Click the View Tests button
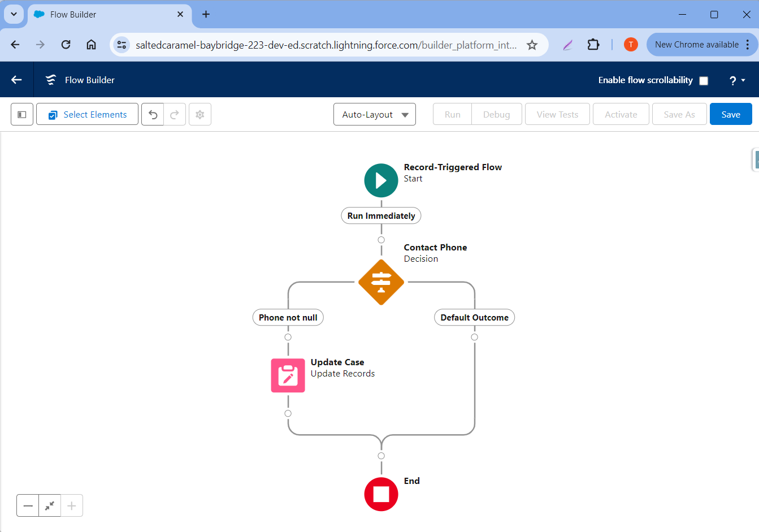This screenshot has height=532, width=759. (557, 114)
